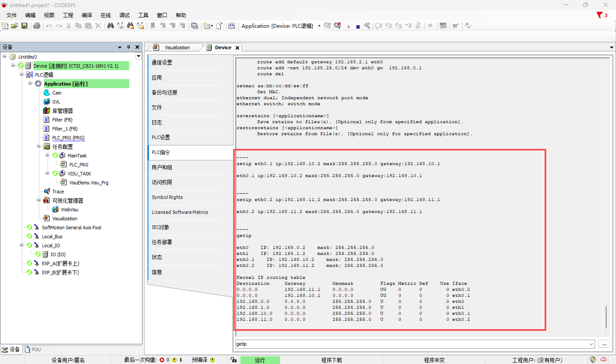Click the Open Project folder icon
Screen dimensions: 616x364
pos(15,25)
